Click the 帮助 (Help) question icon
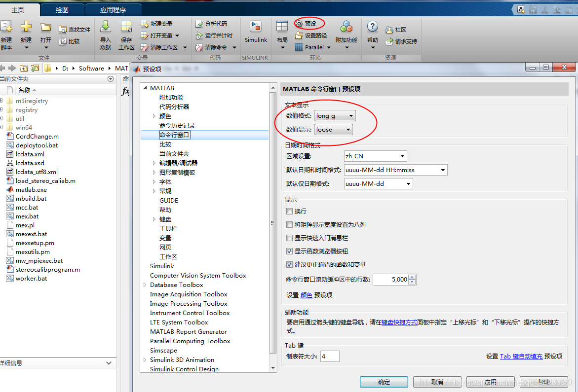578x392 pixels. [372, 27]
